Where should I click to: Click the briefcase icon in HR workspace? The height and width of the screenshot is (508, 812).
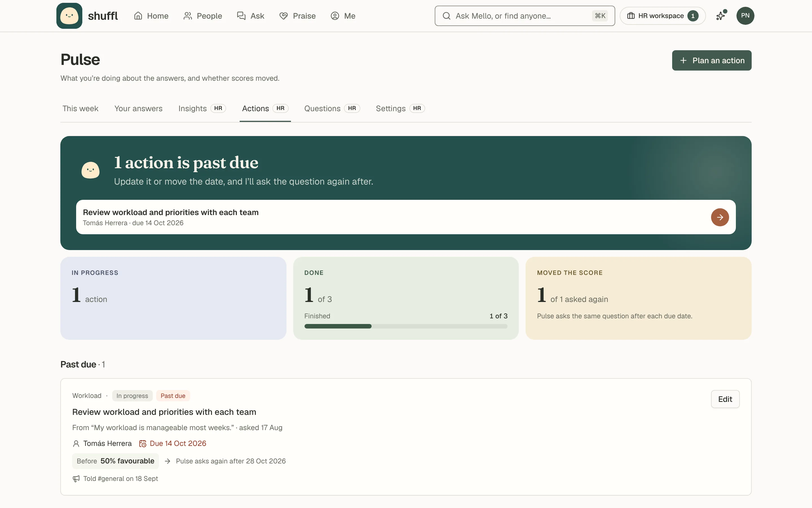631,16
